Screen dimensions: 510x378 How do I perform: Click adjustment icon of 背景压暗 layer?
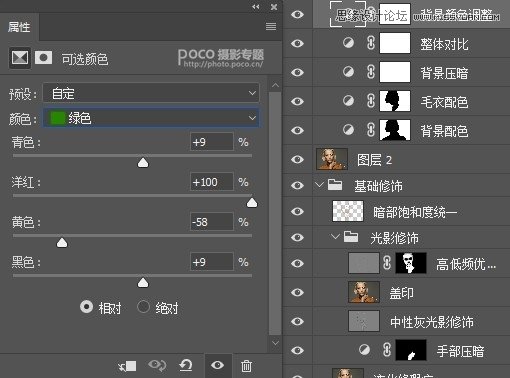(348, 72)
